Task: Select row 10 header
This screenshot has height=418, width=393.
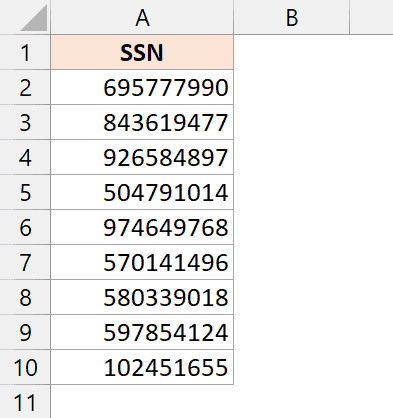Action: tap(25, 367)
